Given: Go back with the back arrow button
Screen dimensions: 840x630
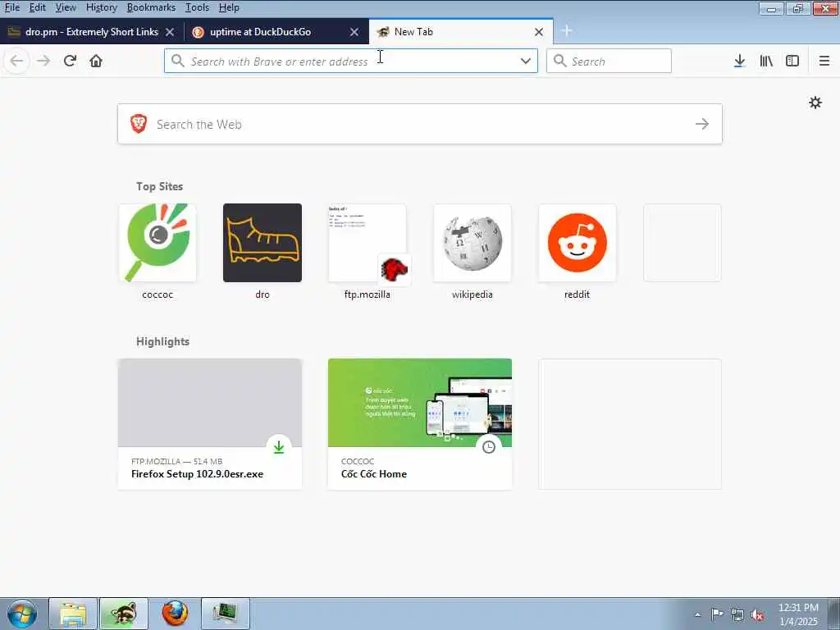Looking at the screenshot, I should [16, 61].
